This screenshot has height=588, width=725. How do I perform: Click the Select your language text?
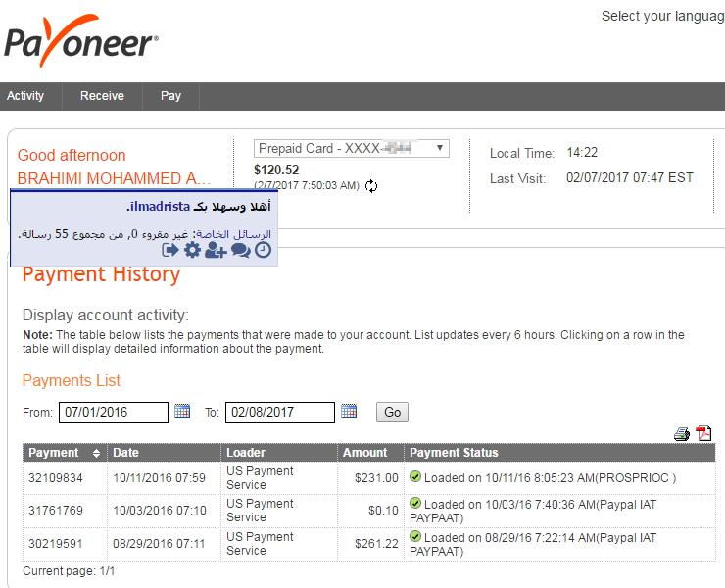663,16
